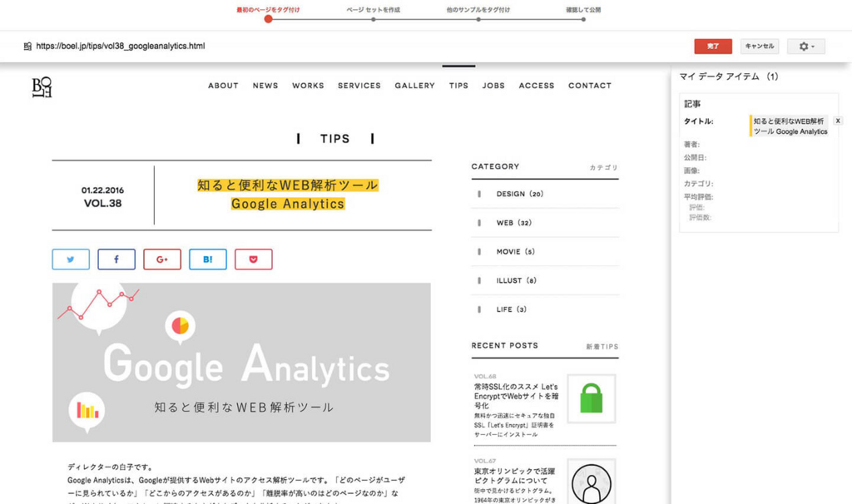The image size is (852, 504).
Task: Open the 常時SSL化のススメ recent post
Action: click(x=516, y=396)
